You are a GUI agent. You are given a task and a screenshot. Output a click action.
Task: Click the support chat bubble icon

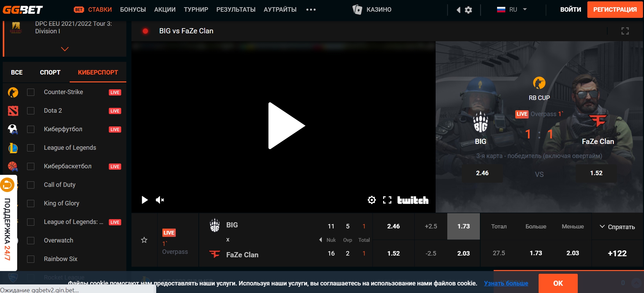coord(7,185)
